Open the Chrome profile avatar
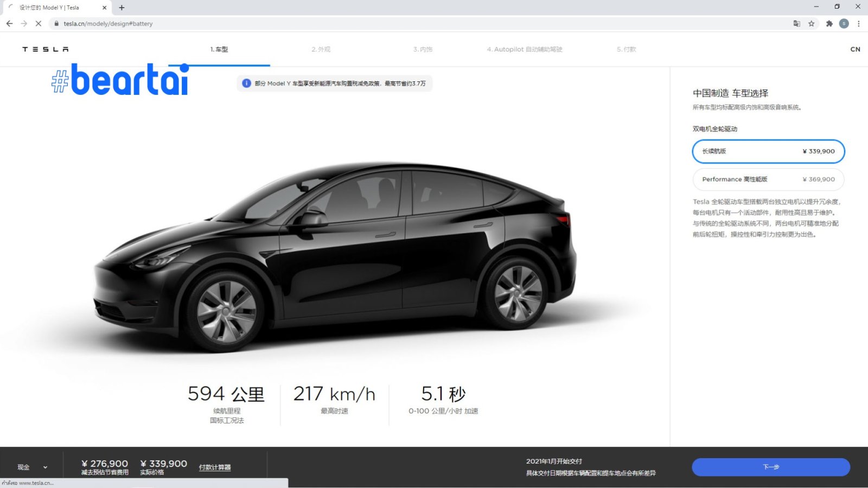Viewport: 868px width, 488px height. point(844,23)
